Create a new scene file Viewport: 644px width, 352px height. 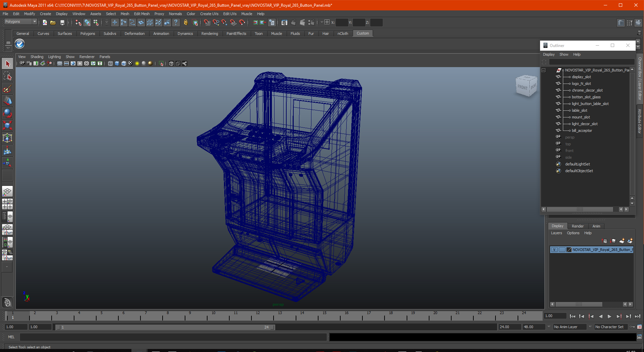pos(45,22)
